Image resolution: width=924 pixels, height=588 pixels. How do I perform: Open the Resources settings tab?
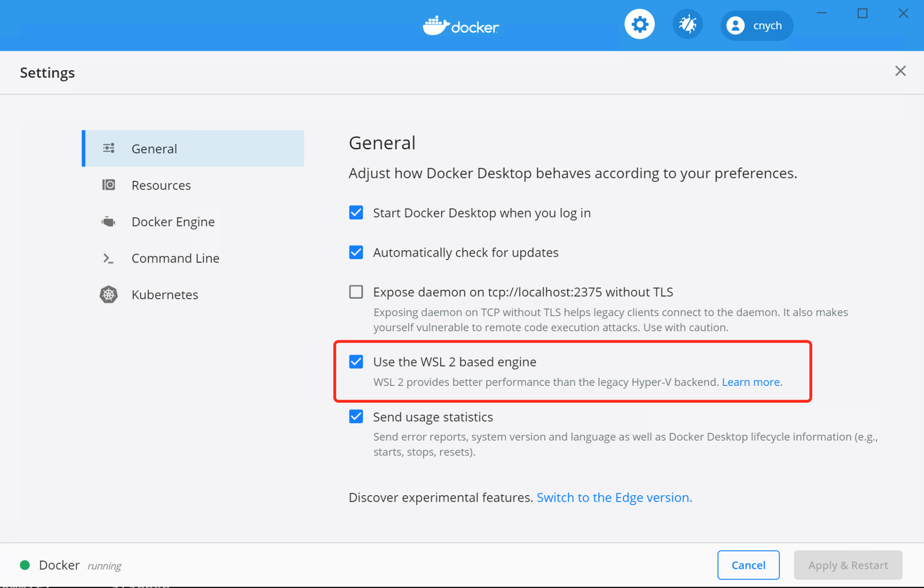pyautogui.click(x=193, y=185)
